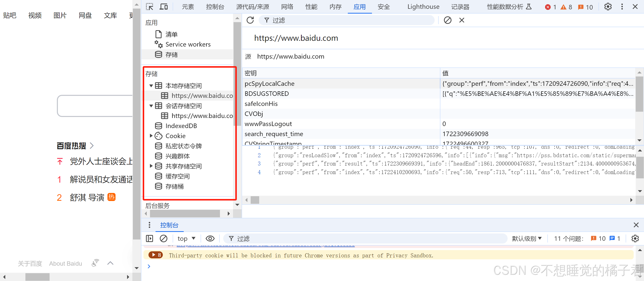This screenshot has width=644, height=281.
Task: Toggle console sidebar panel icon
Action: (149, 238)
